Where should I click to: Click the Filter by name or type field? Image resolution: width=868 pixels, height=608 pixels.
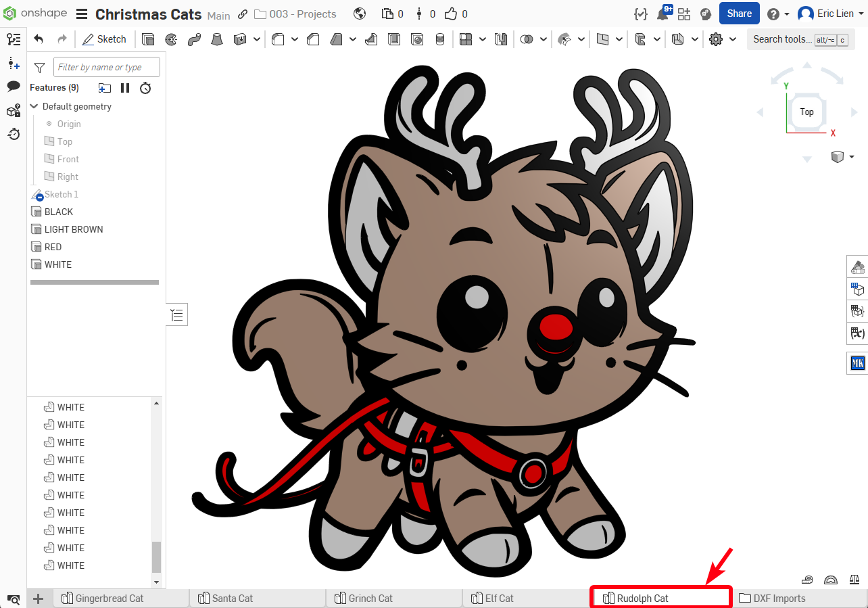coord(107,67)
